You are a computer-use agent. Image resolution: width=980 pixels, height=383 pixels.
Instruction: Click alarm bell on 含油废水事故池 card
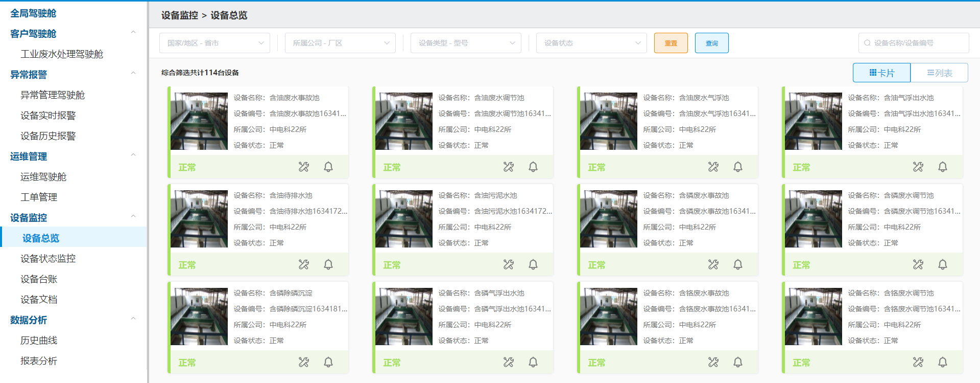[x=328, y=167]
